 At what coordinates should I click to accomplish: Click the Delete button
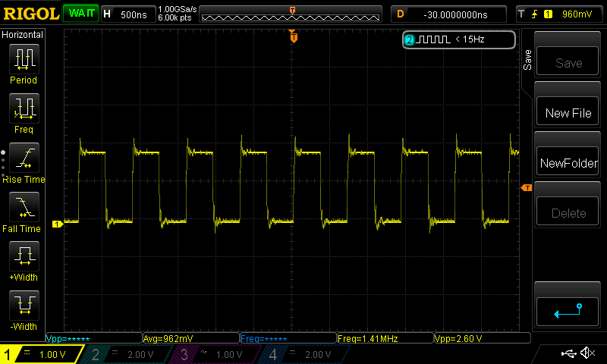pyautogui.click(x=568, y=212)
